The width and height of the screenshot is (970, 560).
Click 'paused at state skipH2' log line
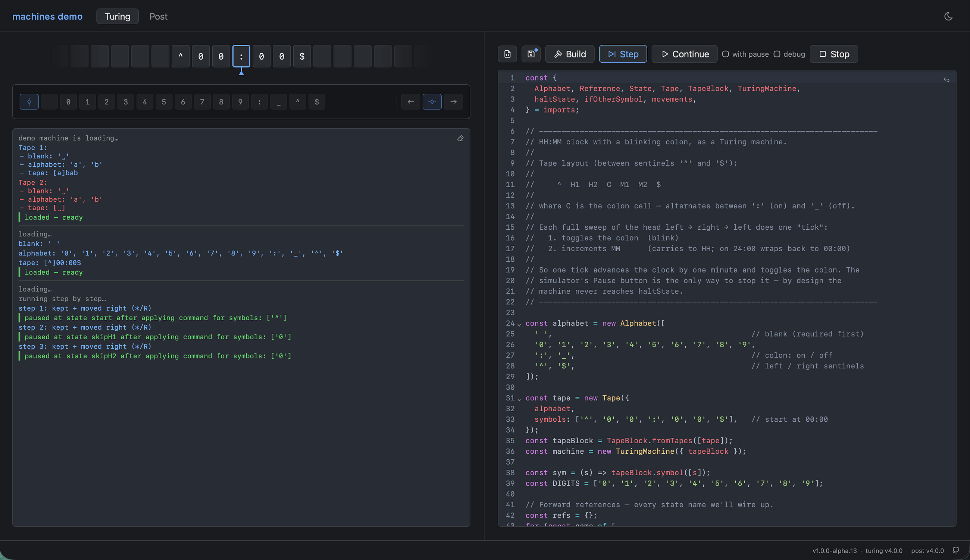(158, 356)
